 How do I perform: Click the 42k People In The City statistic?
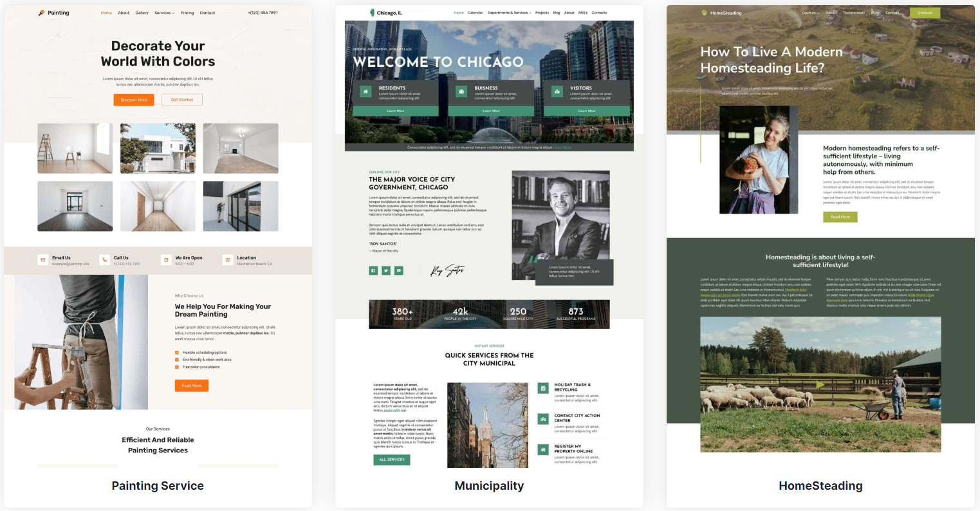460,313
